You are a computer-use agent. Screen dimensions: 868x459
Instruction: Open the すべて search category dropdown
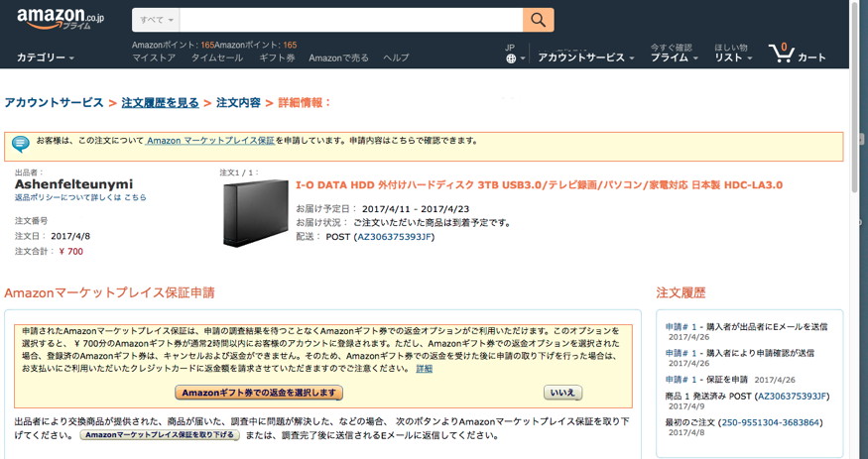tap(156, 20)
